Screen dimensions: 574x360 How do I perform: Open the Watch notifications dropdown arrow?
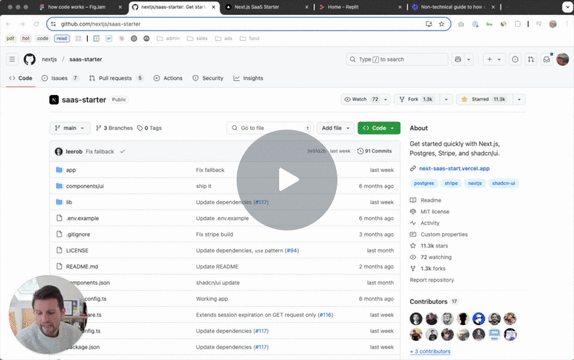pos(385,99)
